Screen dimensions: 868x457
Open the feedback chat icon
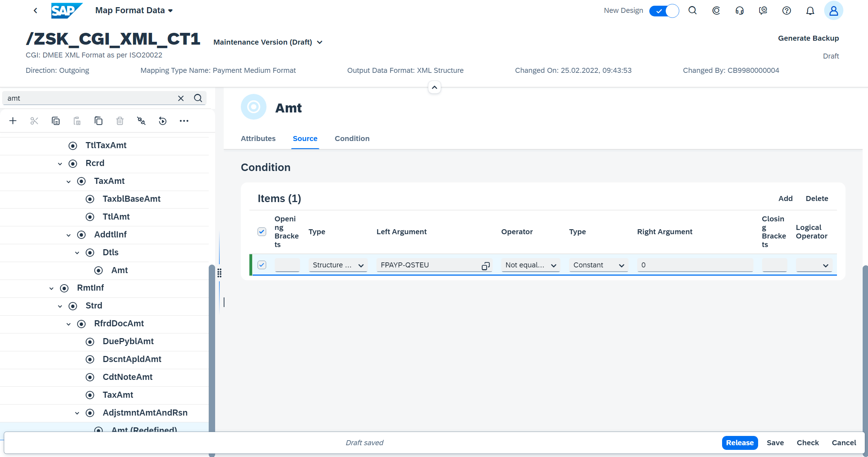pyautogui.click(x=763, y=10)
